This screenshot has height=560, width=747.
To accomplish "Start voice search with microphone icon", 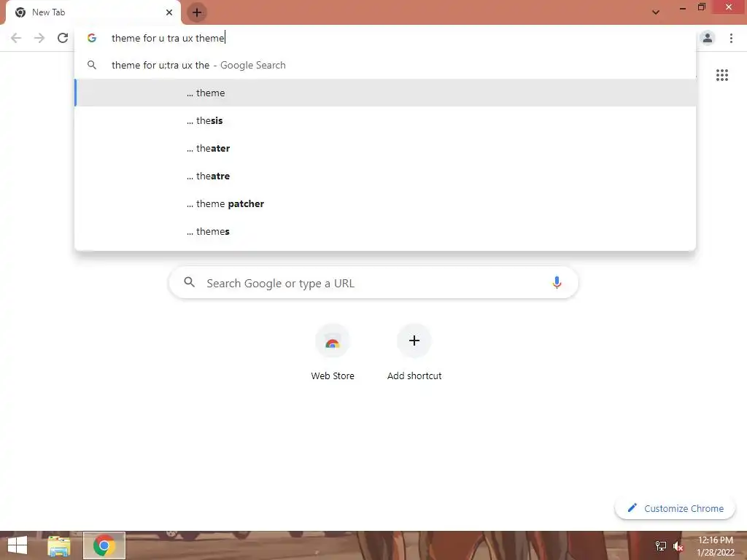I will point(557,282).
